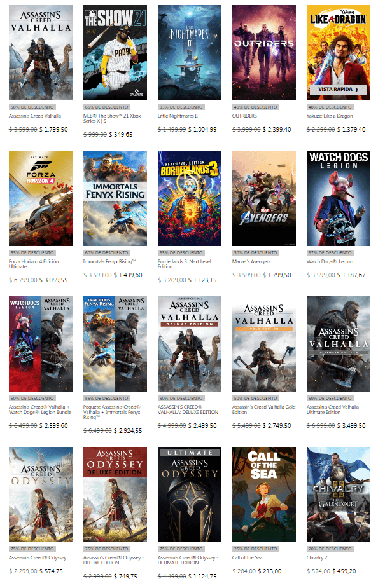The width and height of the screenshot is (392, 588).
Task: Open the Assassin's Creed Odyssey Ultimate Edition cover
Action: (x=190, y=495)
